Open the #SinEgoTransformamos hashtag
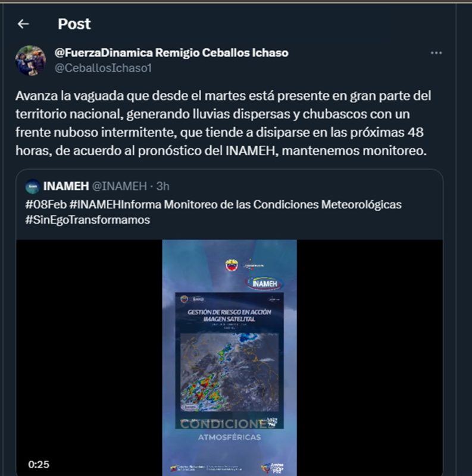 [87, 220]
